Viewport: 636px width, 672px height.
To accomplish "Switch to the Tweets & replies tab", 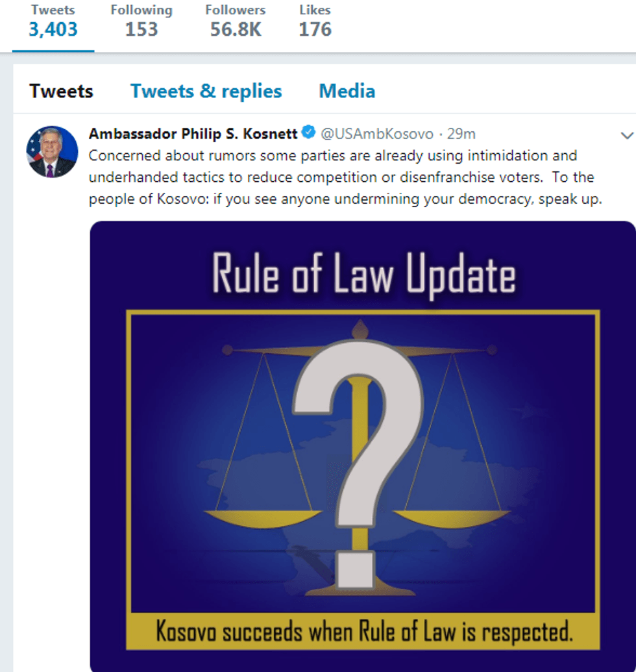I will pyautogui.click(x=206, y=92).
